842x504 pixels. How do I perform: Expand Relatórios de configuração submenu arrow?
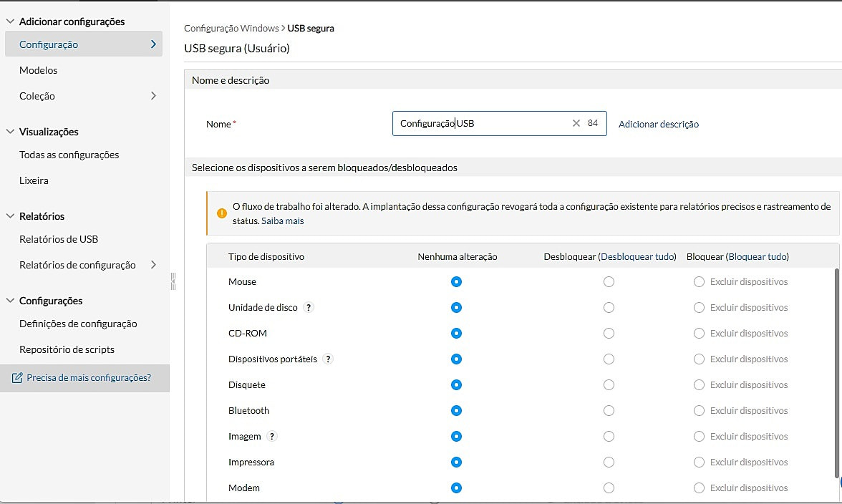[153, 265]
